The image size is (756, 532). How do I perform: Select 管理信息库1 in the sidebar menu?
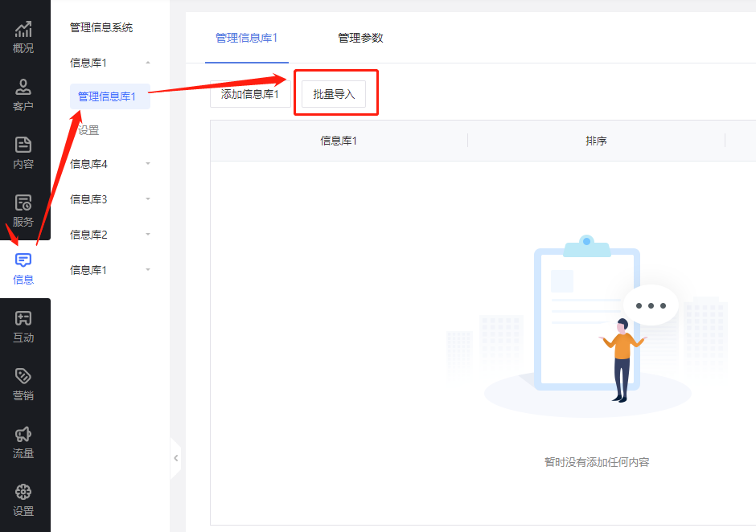tap(109, 96)
